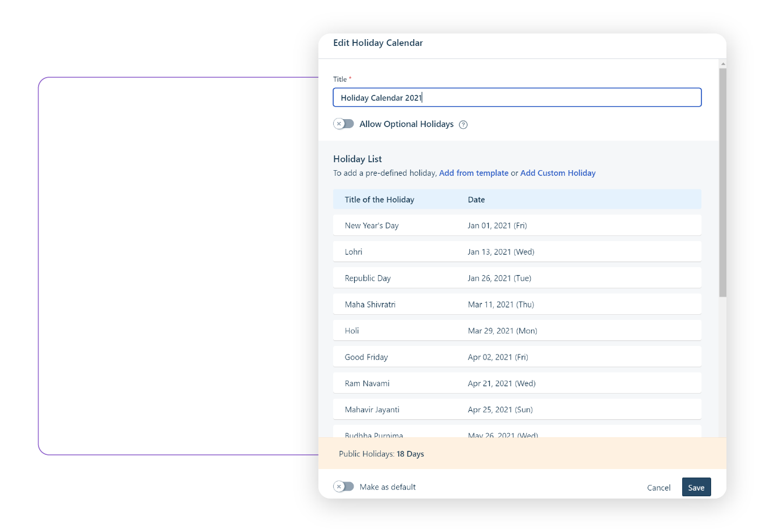Toggle the Make as default switch
This screenshot has height=532, width=769.
click(344, 487)
